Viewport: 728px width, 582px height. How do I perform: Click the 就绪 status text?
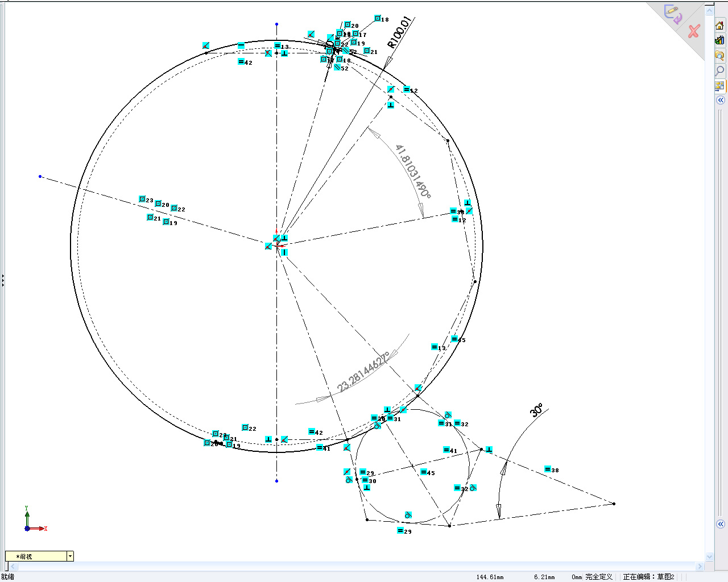pos(7,576)
